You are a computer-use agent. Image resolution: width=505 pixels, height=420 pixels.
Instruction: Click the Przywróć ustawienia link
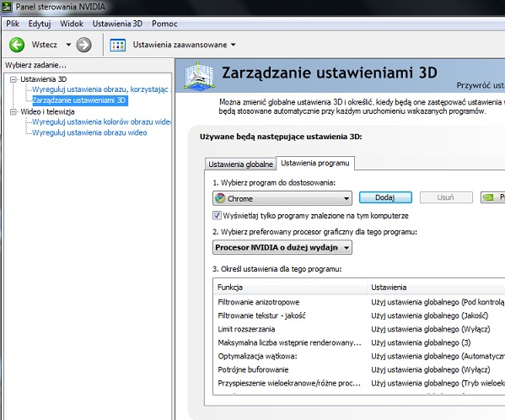(481, 85)
